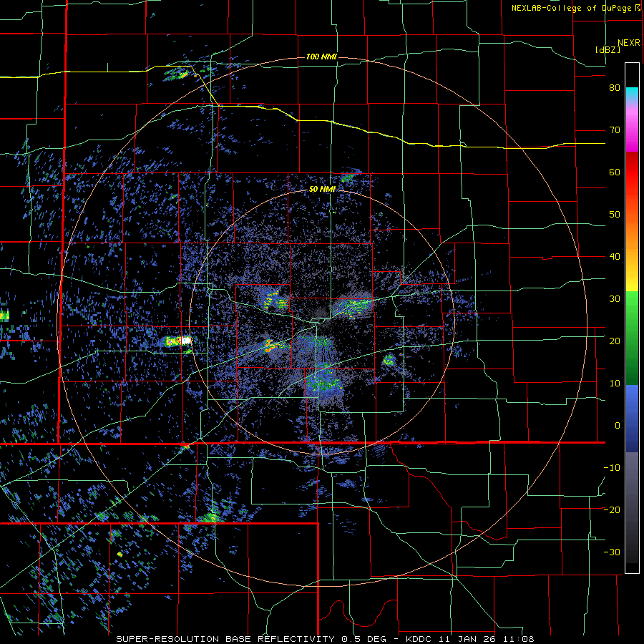Select the "NEXLAB-College of DuPage" header text
Viewport: 644px width, 644px height.
pyautogui.click(x=572, y=8)
